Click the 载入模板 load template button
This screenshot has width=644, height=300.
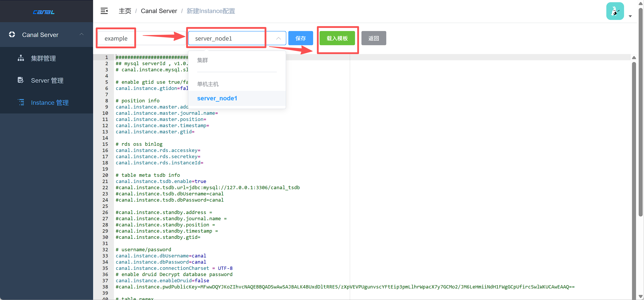tap(337, 38)
